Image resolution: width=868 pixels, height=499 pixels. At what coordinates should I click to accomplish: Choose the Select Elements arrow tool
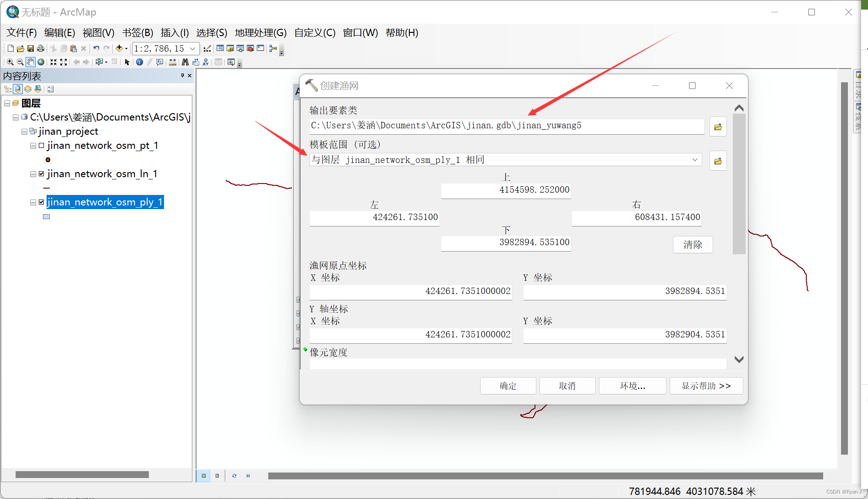point(127,62)
